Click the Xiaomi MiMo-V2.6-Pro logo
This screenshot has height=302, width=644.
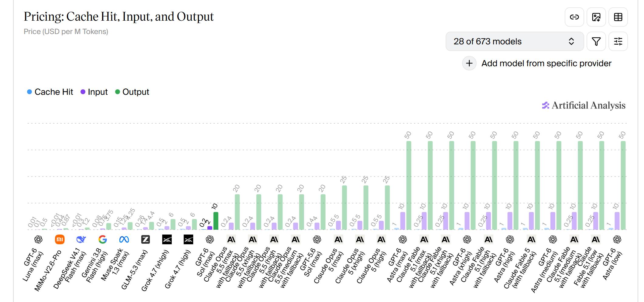60,240
